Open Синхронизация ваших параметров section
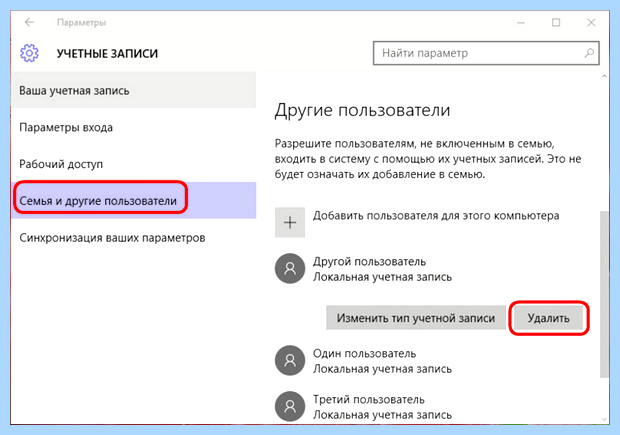 (134, 238)
